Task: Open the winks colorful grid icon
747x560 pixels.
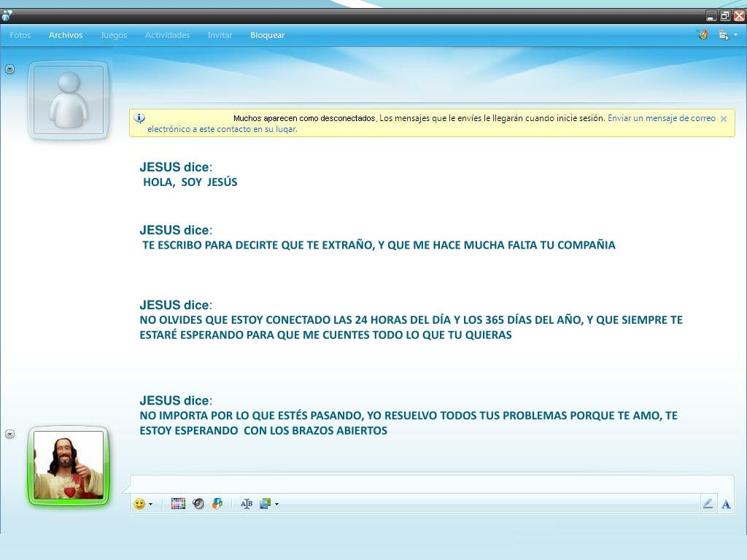Action: coord(178,504)
